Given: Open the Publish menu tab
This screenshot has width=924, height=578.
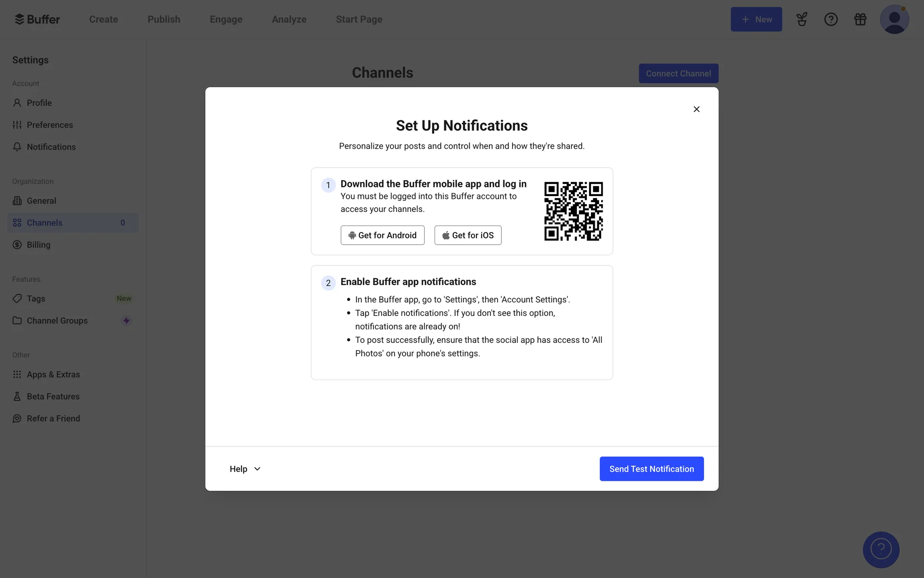Looking at the screenshot, I should (164, 19).
